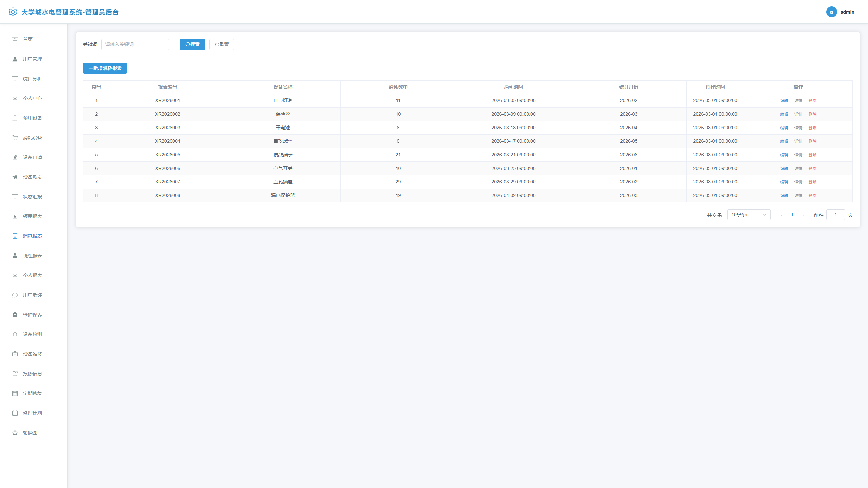Open 用户管理 menu item
Screen dimensions: 868x488
click(x=34, y=59)
